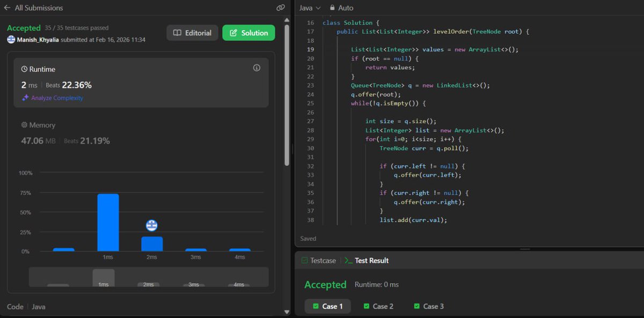The image size is (644, 318).
Task: Switch to Test Result tab
Action: [367, 261]
